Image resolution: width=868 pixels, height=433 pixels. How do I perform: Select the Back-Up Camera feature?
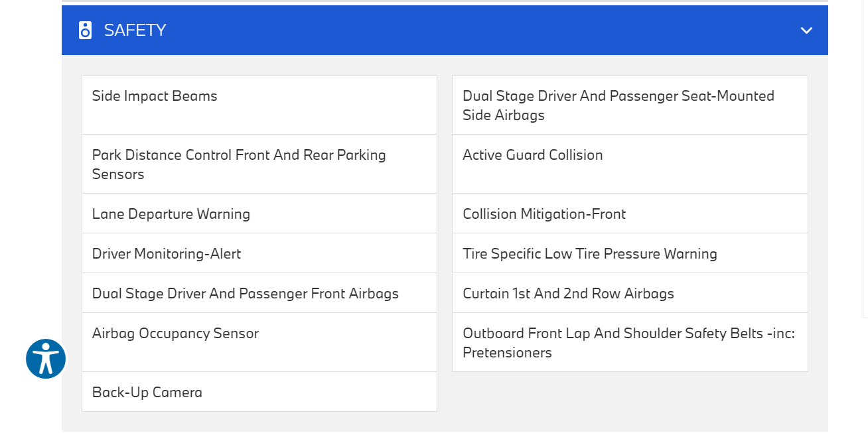tap(147, 393)
